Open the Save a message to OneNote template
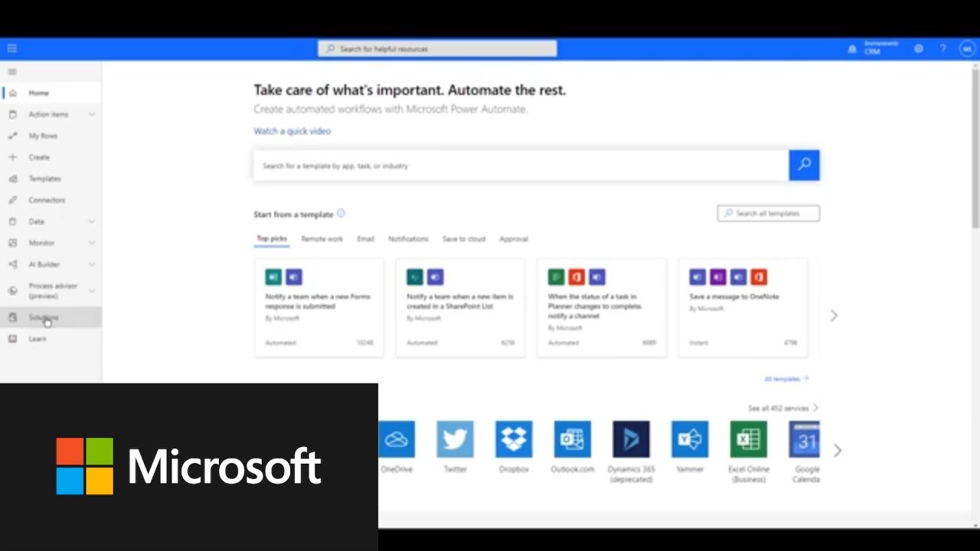This screenshot has height=551, width=980. point(743,308)
